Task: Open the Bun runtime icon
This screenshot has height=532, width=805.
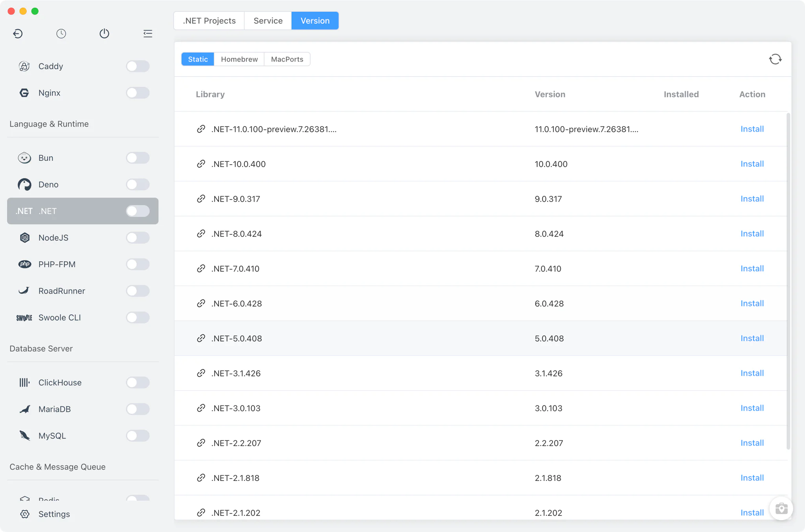Action: click(24, 158)
